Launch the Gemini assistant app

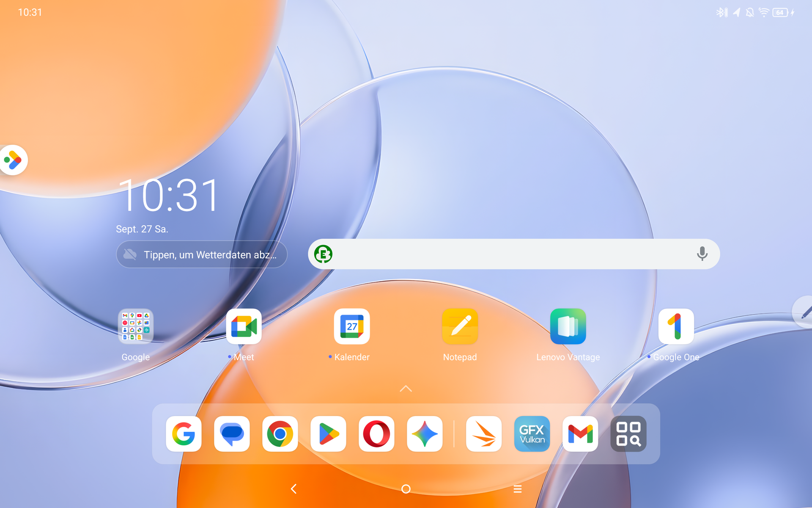tap(425, 434)
